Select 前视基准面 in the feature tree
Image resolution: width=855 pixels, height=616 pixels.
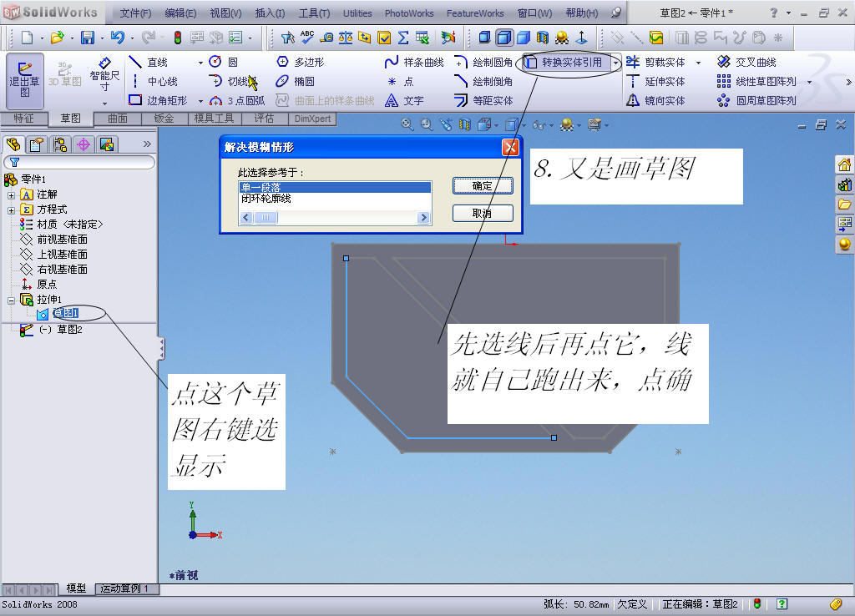coord(53,240)
